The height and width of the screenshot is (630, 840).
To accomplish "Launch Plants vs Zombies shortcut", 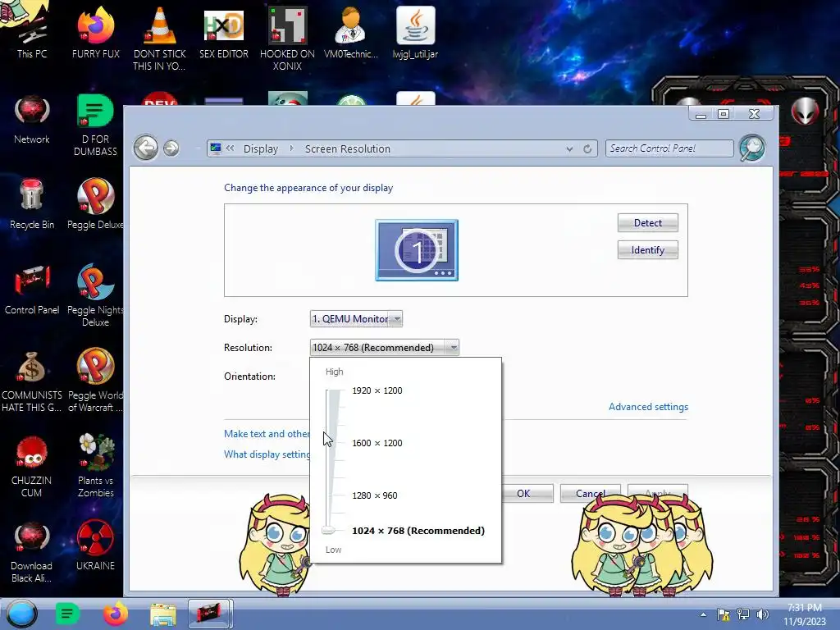I will [95, 465].
